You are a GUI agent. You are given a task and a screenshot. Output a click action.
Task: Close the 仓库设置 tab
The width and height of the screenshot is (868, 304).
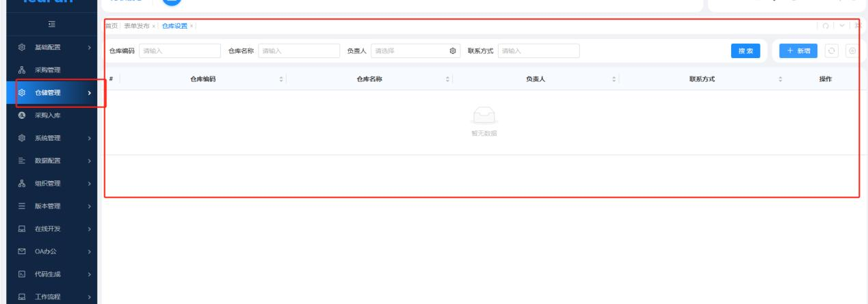click(x=192, y=26)
